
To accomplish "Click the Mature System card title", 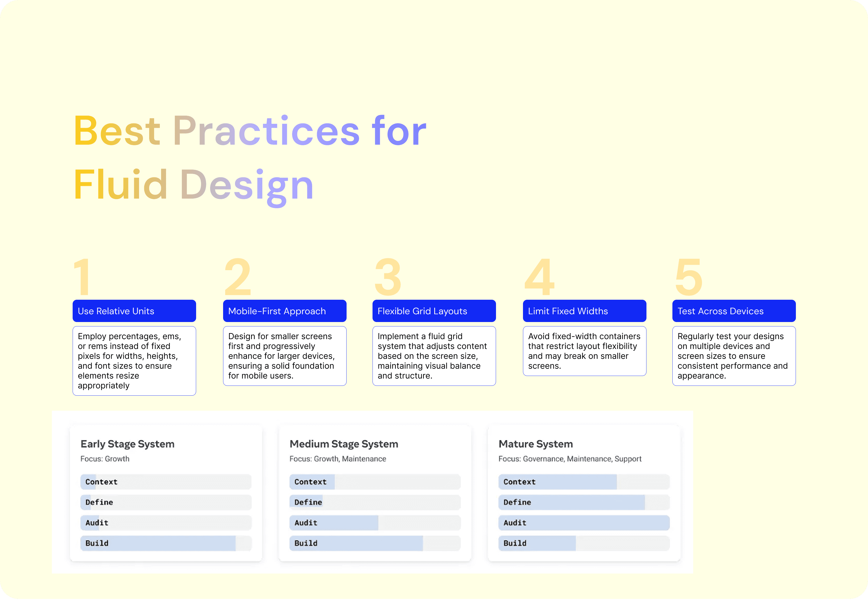I will (535, 444).
